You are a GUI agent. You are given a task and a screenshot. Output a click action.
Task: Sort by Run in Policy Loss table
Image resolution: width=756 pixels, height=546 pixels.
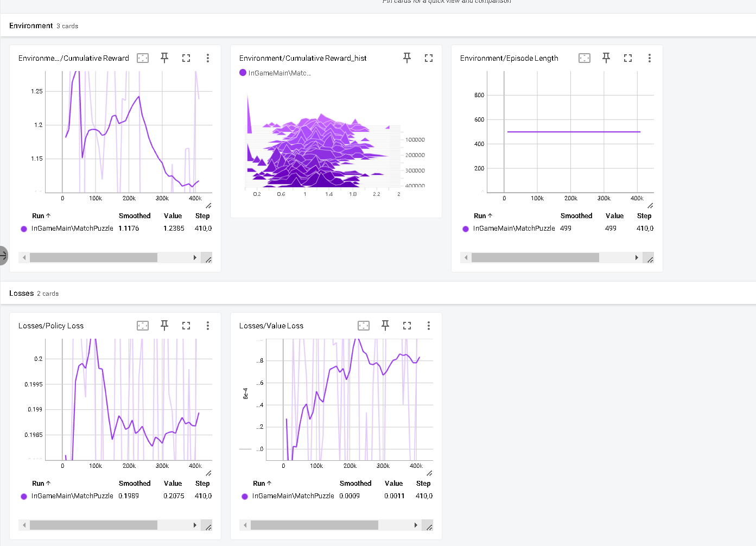coord(41,483)
